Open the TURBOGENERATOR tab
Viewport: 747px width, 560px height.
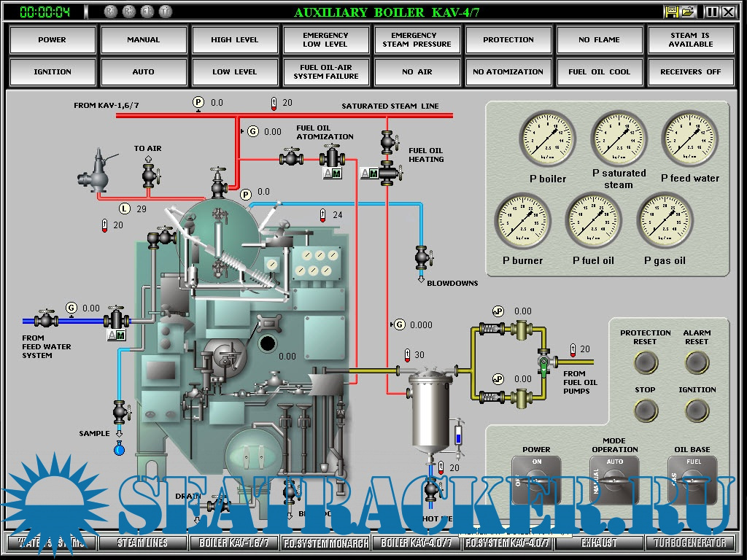[690, 542]
